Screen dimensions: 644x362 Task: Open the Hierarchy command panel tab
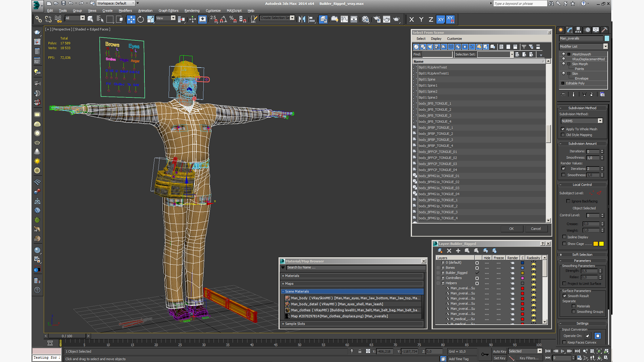[578, 30]
